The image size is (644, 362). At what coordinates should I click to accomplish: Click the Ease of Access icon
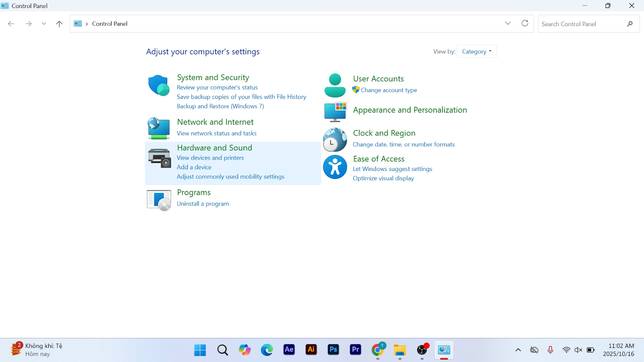(x=335, y=167)
